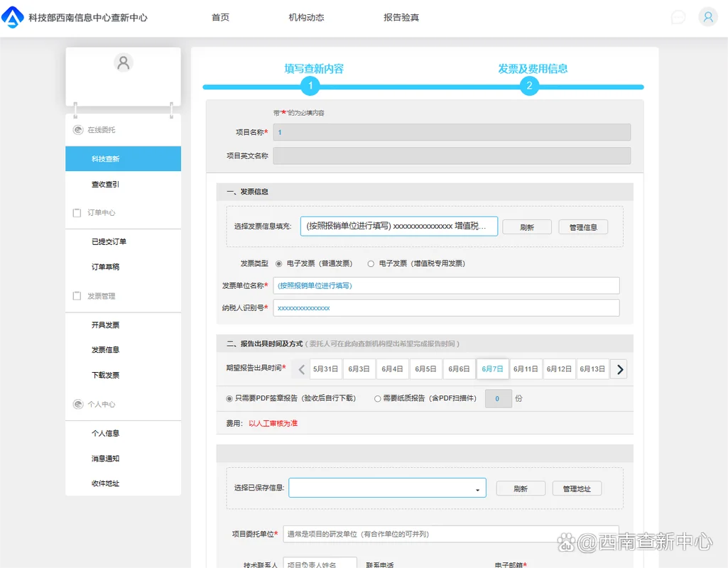
Task: Go to 首页 in top navigation
Action: coord(220,18)
